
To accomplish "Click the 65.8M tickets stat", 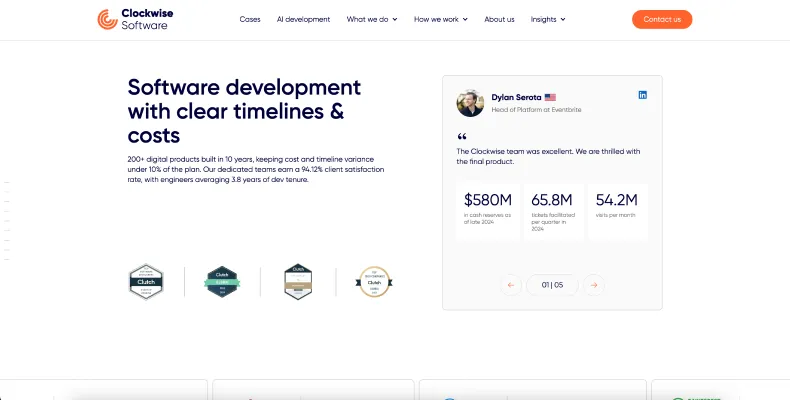I will tap(554, 212).
